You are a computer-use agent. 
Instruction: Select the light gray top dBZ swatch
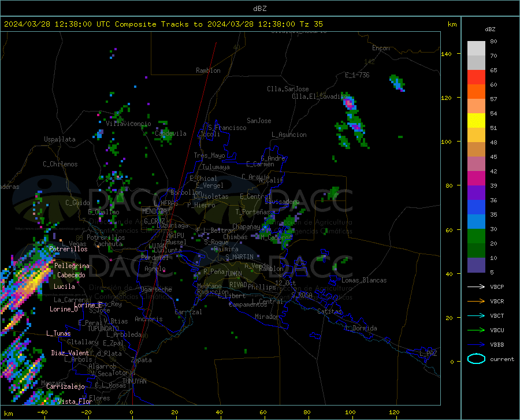click(476, 49)
